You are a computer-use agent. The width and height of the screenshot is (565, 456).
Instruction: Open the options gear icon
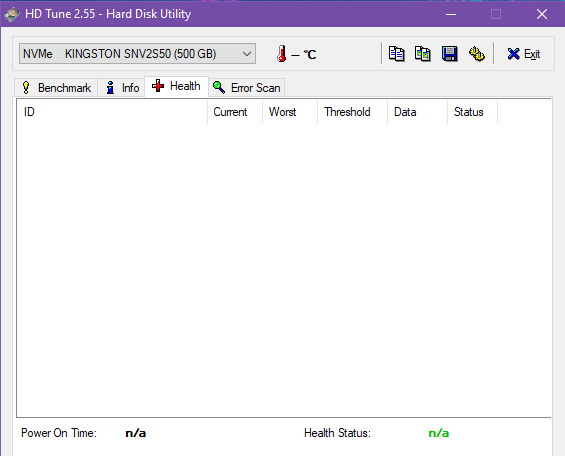(x=476, y=54)
